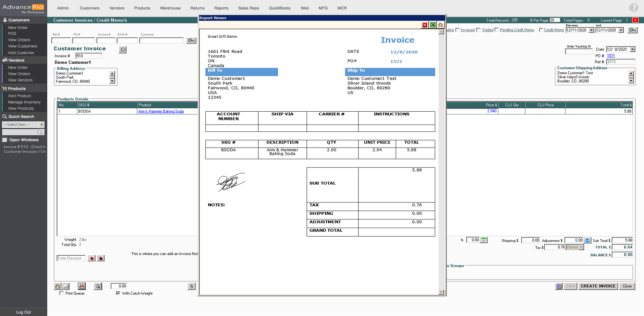Expand the invoice Date picker dropdown
The height and width of the screenshot is (316, 644).
point(632,49)
